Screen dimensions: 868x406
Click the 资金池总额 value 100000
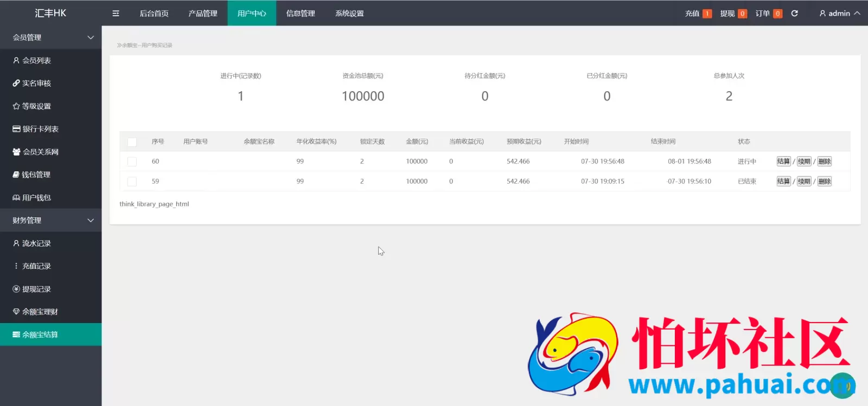[x=363, y=96]
